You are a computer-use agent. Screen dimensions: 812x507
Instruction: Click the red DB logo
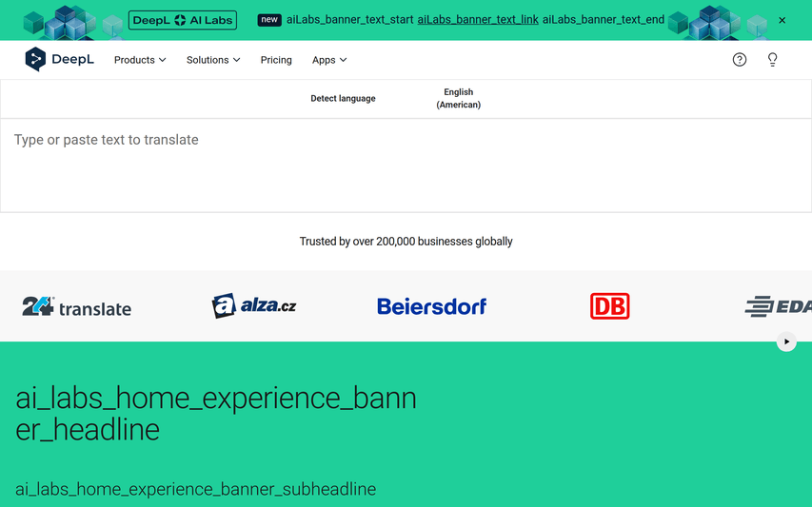(609, 306)
